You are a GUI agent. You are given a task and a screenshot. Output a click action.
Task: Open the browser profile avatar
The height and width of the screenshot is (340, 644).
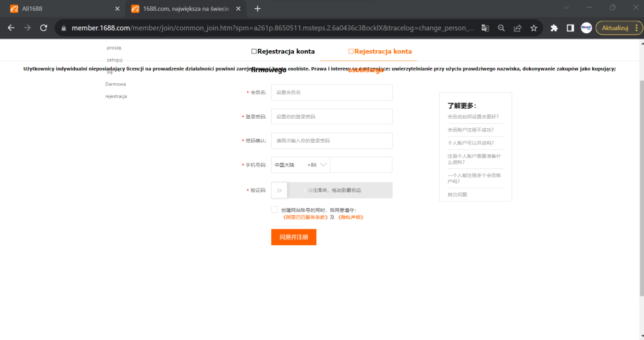click(586, 28)
